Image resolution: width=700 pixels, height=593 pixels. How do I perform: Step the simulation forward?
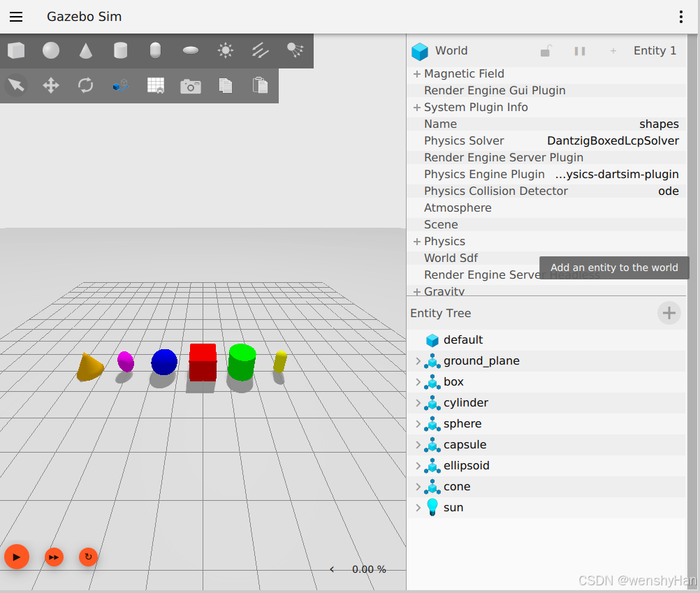coord(54,557)
